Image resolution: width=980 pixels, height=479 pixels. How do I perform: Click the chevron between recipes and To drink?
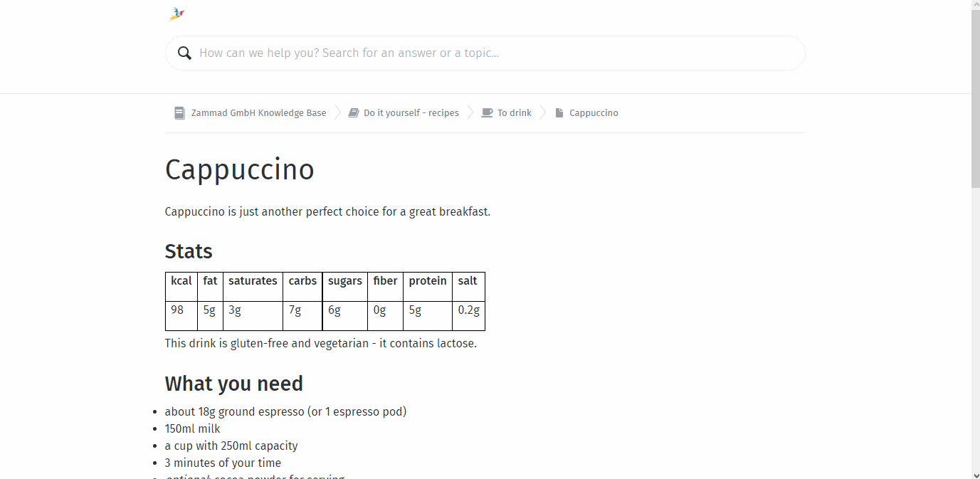[469, 112]
